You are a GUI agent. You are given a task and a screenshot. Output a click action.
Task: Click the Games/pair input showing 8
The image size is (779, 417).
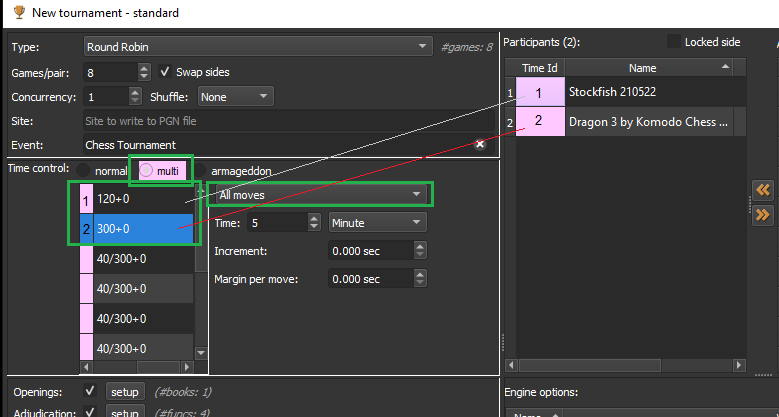coord(111,73)
